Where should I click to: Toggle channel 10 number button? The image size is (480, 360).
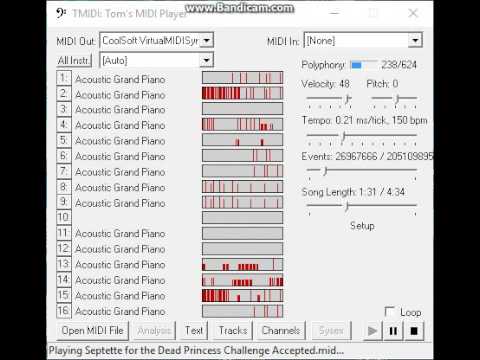64,218
